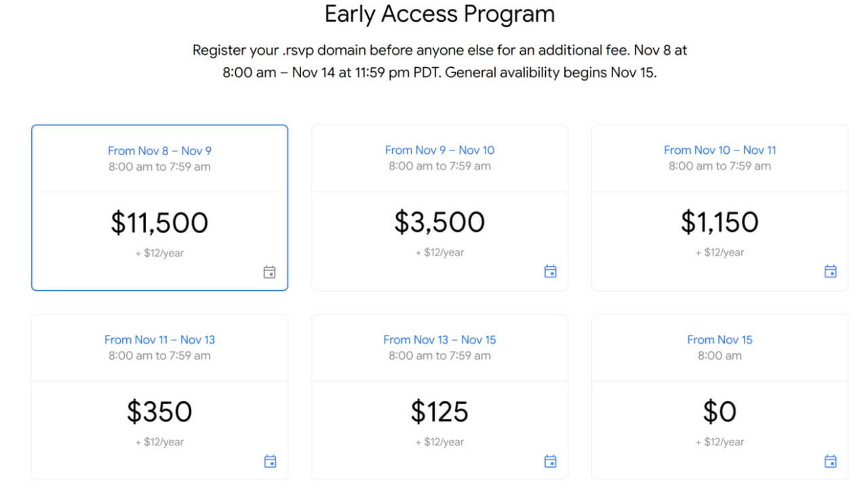Click the Early Access Program heading
The image size is (868, 488).
[439, 14]
